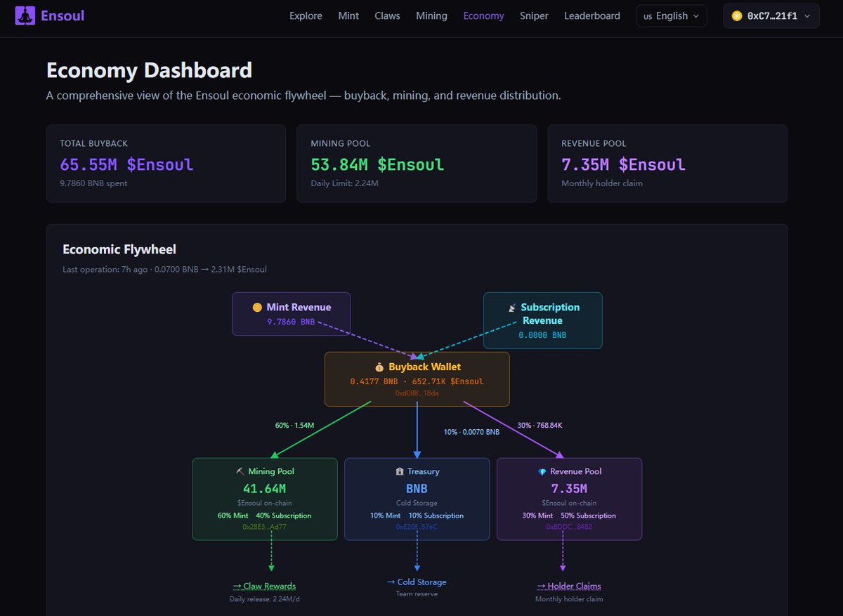Click the gem icon in Revenue Pool node
Viewport: 843px width, 616px height.
(x=542, y=471)
